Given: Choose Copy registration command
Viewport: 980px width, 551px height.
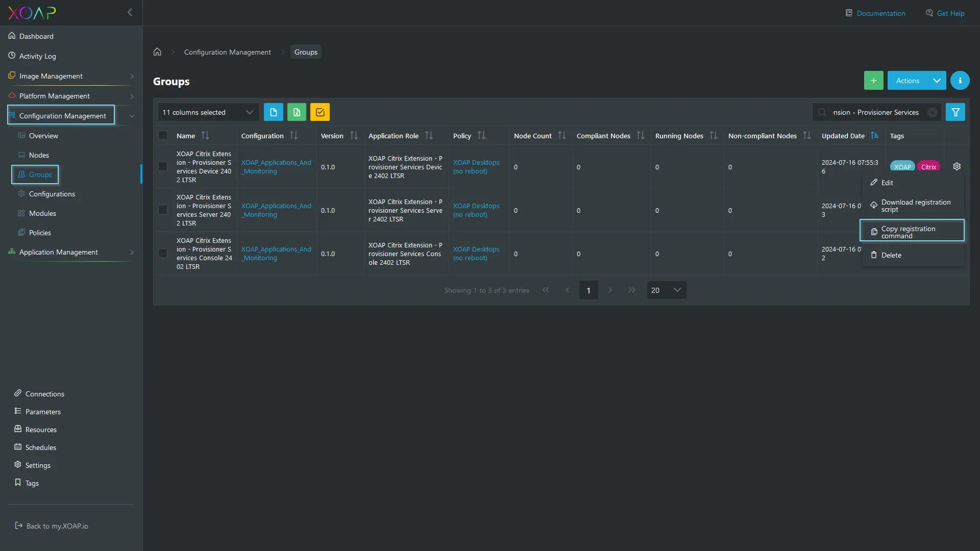Looking at the screenshot, I should (912, 231).
